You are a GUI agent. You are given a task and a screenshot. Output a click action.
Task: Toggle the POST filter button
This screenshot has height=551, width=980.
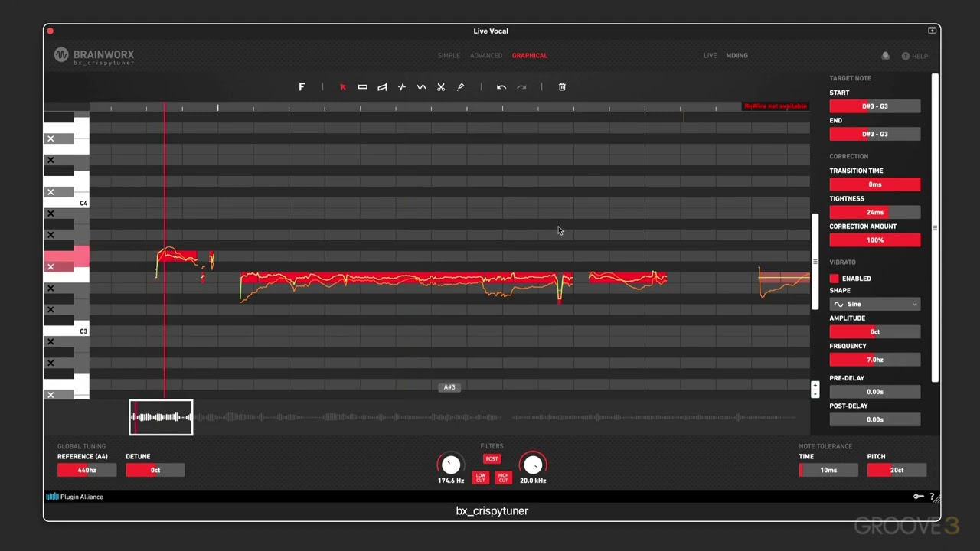click(x=492, y=459)
